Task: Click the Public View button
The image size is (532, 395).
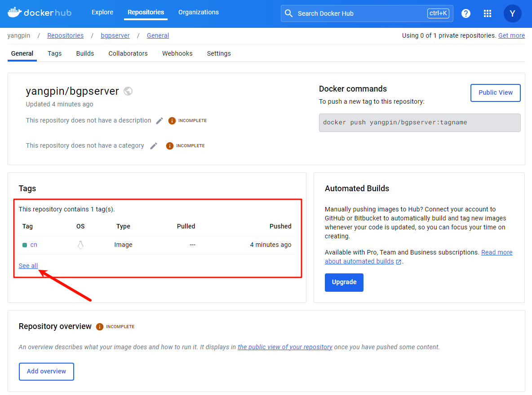Action: (495, 92)
